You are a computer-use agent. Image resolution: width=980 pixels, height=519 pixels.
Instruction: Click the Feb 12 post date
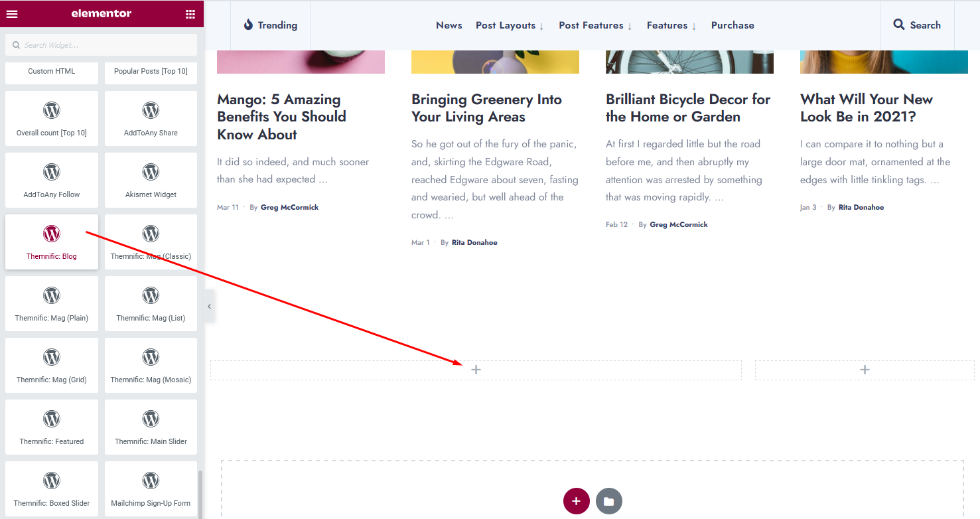click(616, 224)
